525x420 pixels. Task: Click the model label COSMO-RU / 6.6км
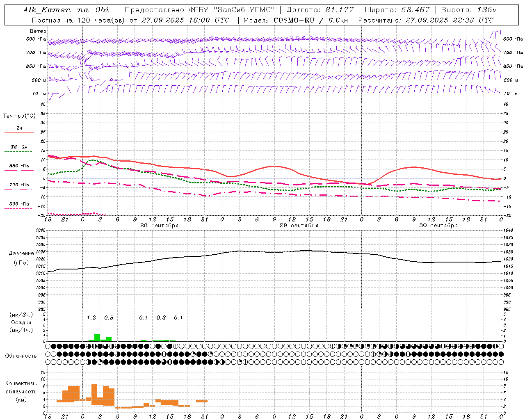(310, 20)
